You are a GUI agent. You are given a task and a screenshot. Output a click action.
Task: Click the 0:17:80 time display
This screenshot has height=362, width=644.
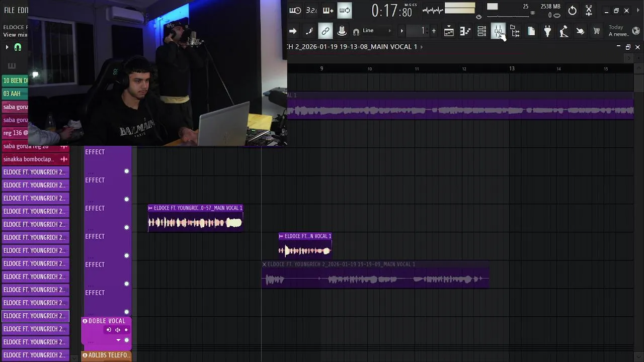pyautogui.click(x=392, y=11)
